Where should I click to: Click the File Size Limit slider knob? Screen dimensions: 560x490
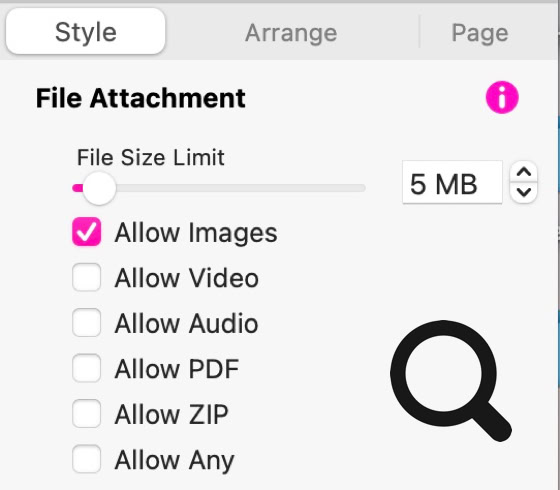coord(99,188)
